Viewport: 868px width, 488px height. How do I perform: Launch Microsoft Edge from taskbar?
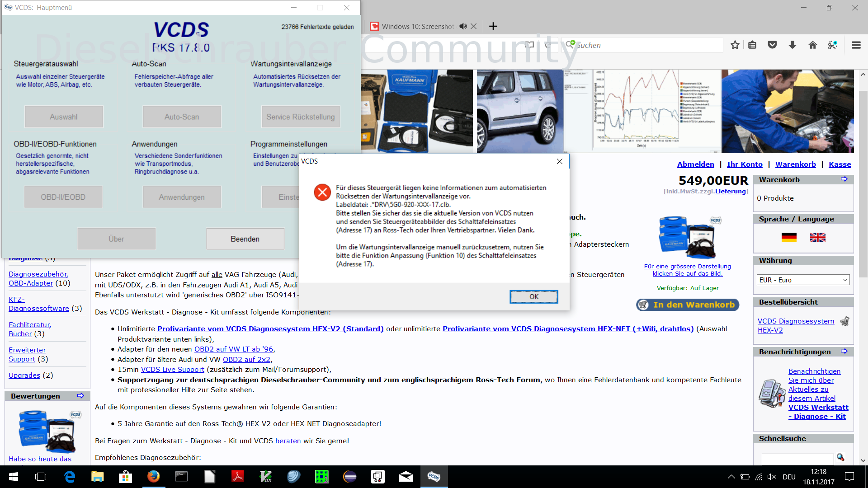coord(70,477)
